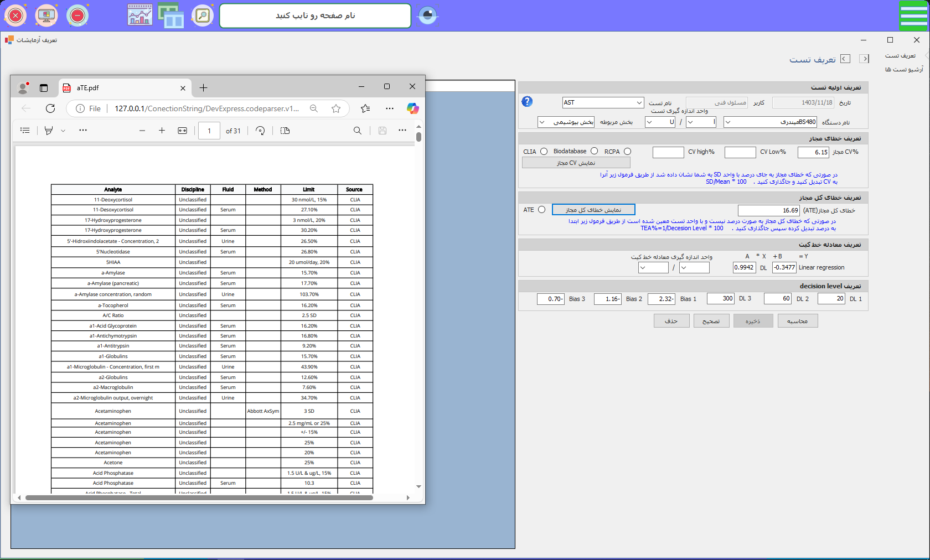Click the previous arrow beside تعریف تست title
The image size is (930, 560).
coord(845,59)
